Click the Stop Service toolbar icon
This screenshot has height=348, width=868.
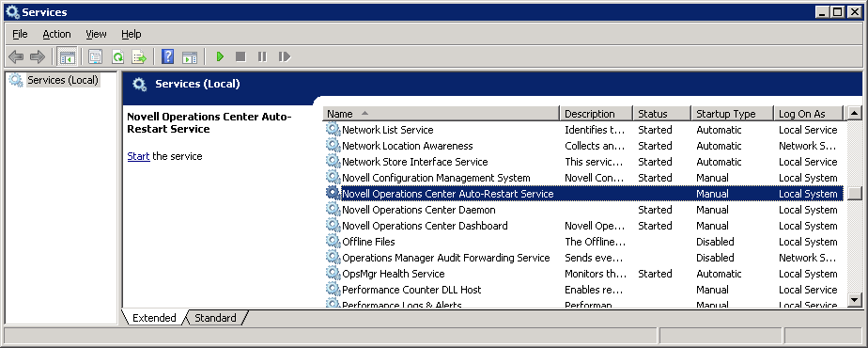coord(240,56)
